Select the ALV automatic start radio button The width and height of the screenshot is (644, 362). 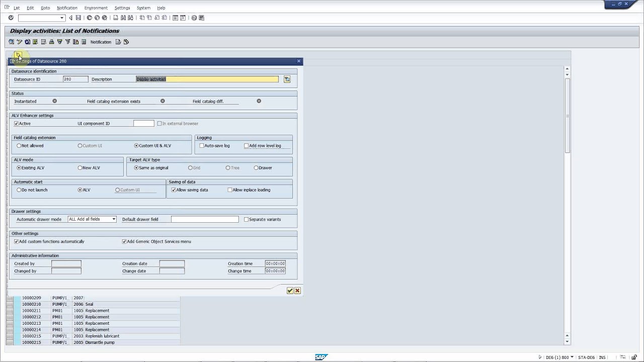80,190
